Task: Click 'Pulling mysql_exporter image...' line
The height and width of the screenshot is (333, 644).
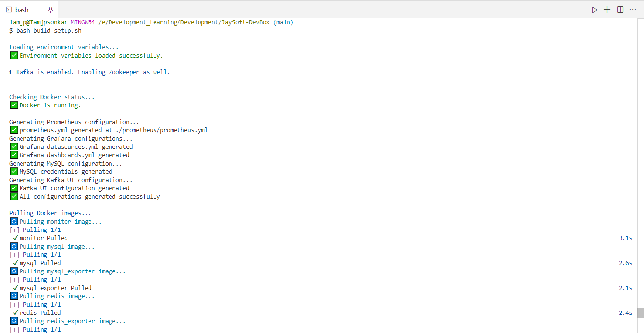Action: (67, 271)
